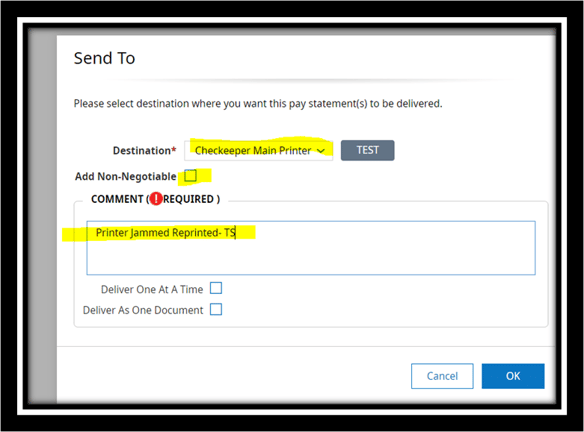Click the red asterisk beside Destination
The height and width of the screenshot is (432, 584).
click(x=174, y=149)
